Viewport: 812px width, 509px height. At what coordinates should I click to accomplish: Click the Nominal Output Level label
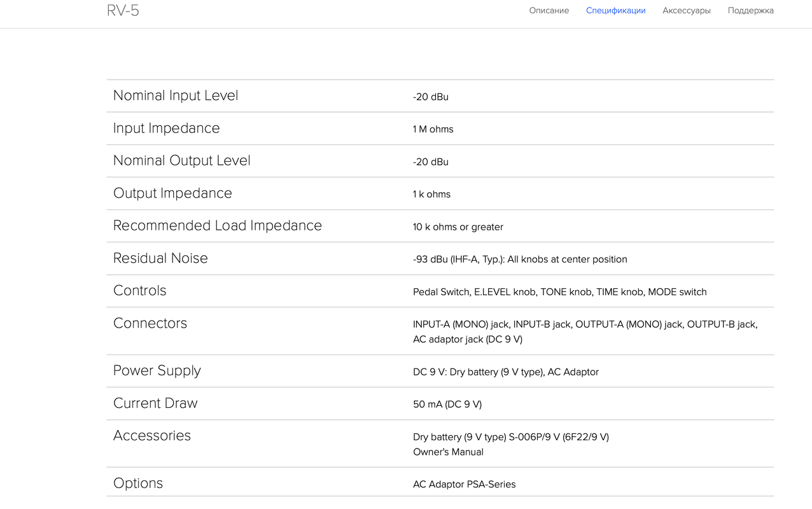pos(181,160)
